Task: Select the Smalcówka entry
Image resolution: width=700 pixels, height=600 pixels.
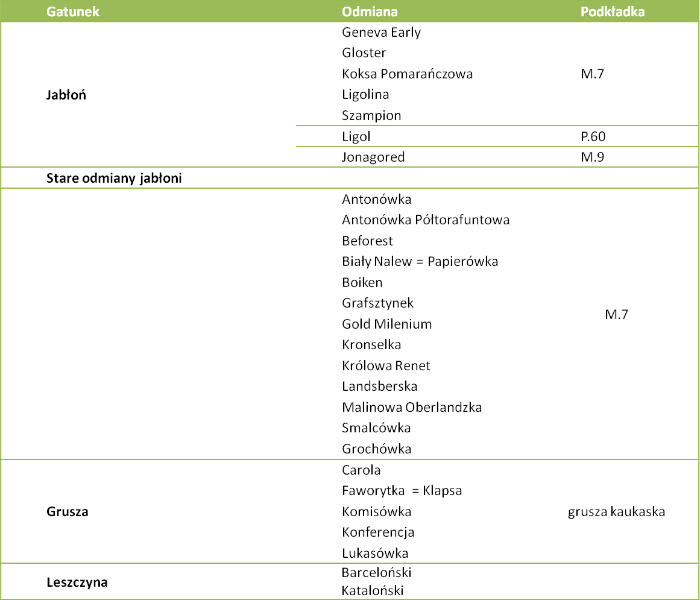Action: 376,428
